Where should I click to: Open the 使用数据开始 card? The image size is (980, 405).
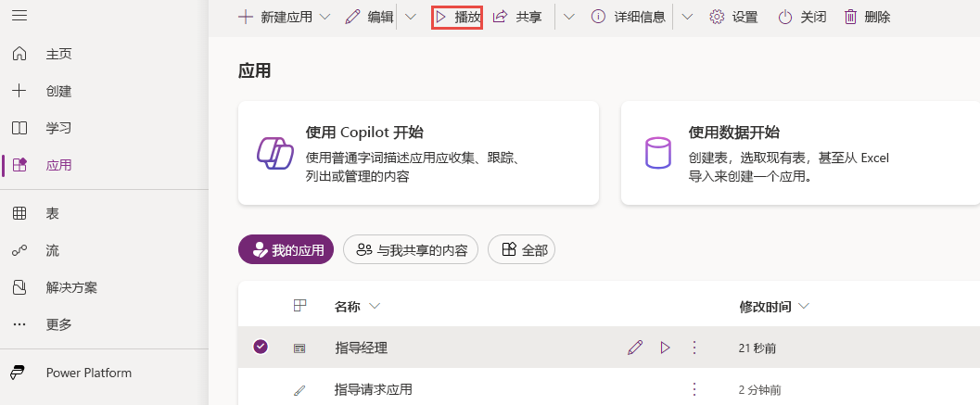pos(800,153)
